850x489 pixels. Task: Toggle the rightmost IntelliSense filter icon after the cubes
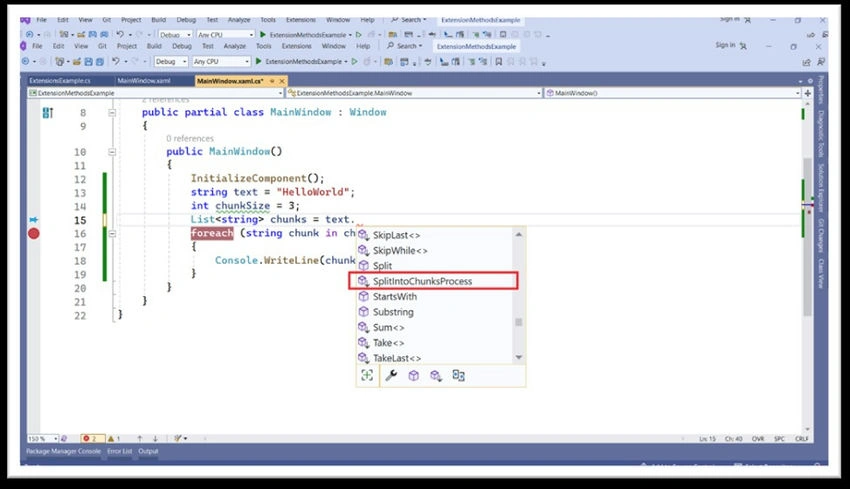tap(459, 375)
